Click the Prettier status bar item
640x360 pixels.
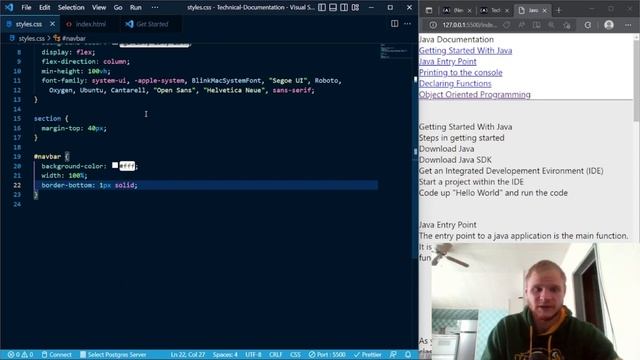[367, 355]
